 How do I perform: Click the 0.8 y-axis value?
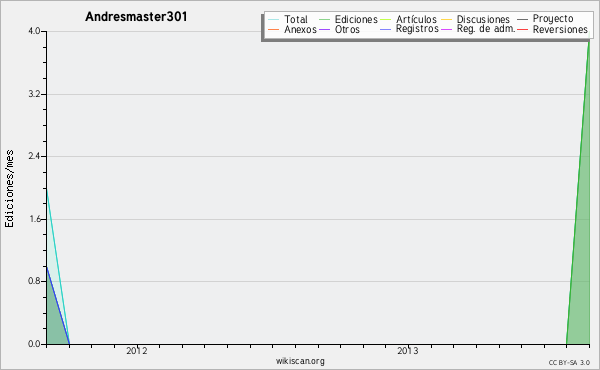point(34,281)
